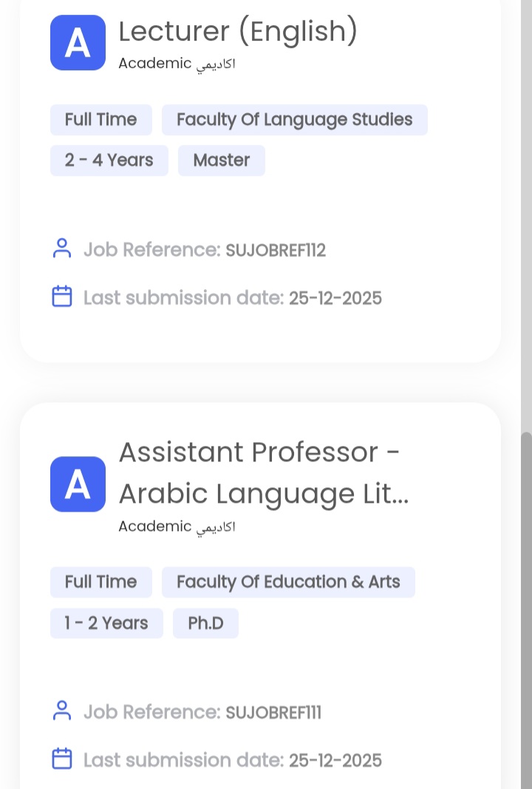Choose the 2 - 4 Years experience tag
The width and height of the screenshot is (532, 789).
tap(109, 160)
